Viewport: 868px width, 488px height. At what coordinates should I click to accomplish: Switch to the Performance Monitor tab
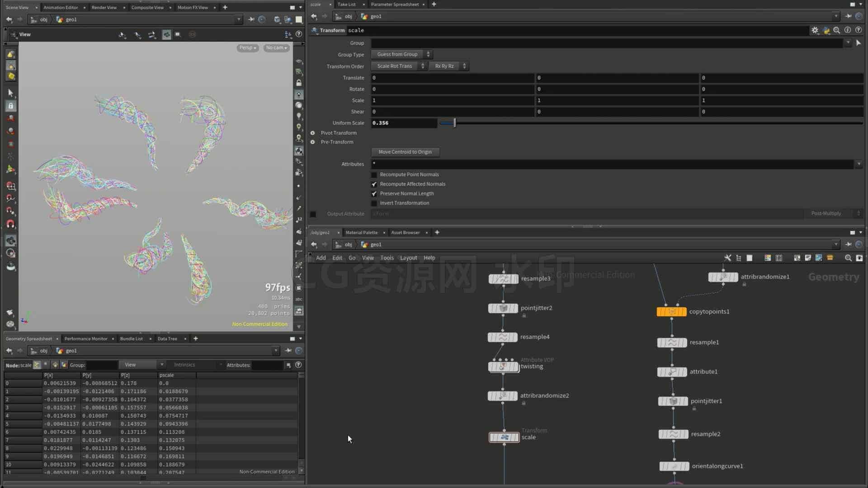pyautogui.click(x=86, y=339)
